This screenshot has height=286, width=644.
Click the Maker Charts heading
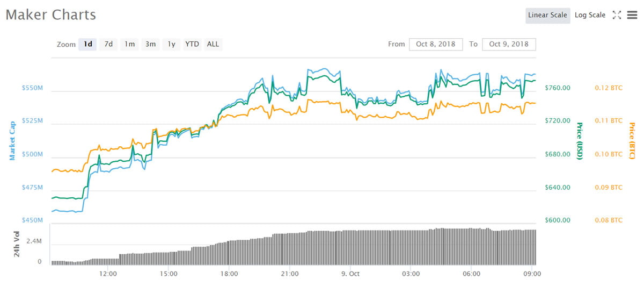point(50,15)
